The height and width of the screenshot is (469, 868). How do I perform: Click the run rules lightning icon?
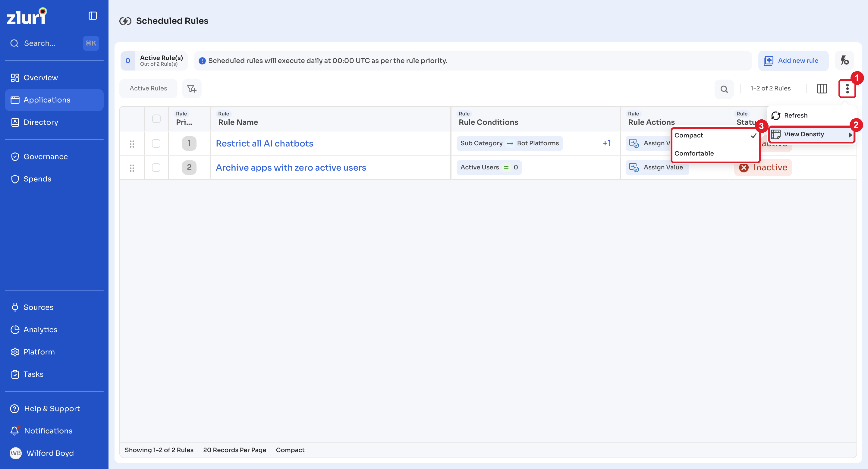[844, 61]
